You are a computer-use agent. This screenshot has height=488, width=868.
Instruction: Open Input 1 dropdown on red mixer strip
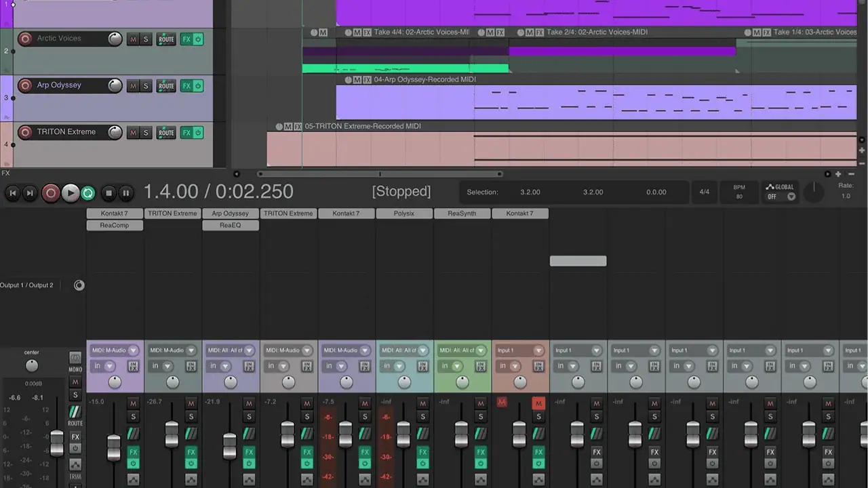[520, 350]
